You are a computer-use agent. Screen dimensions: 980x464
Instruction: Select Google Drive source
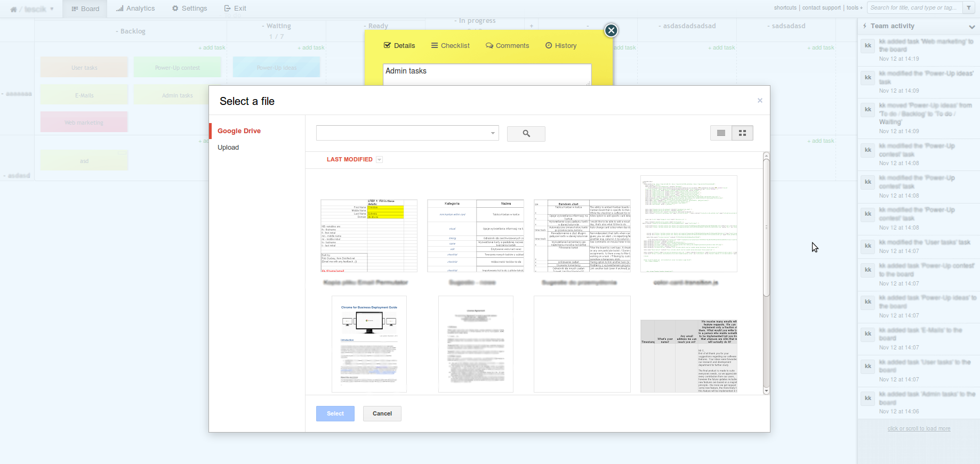pos(239,131)
